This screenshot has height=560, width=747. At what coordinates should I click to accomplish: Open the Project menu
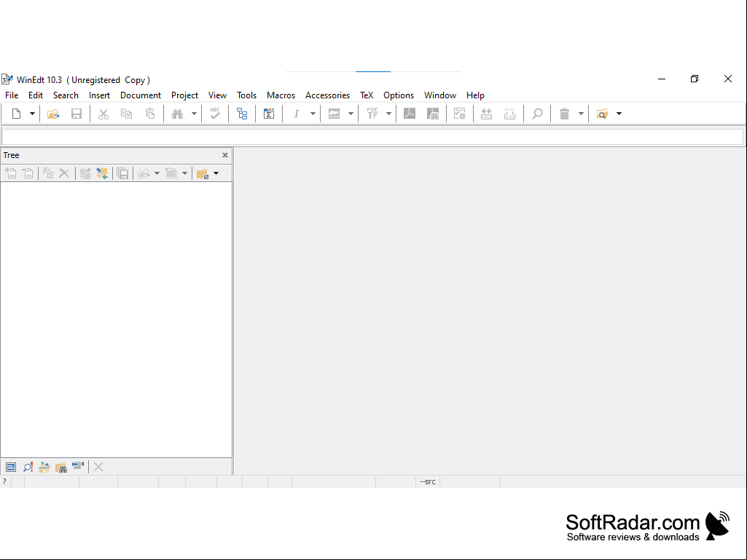[x=185, y=95]
